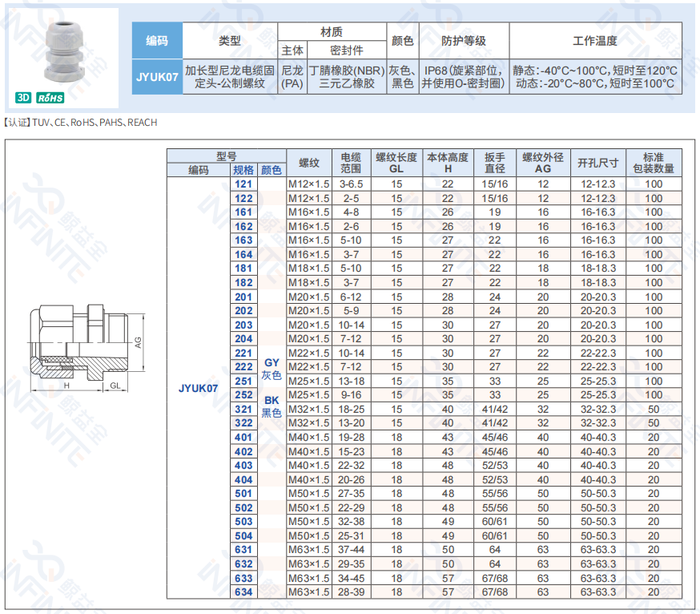The height and width of the screenshot is (614, 700).
Task: Click hole size 18-18.3 in row 181
Action: (598, 269)
